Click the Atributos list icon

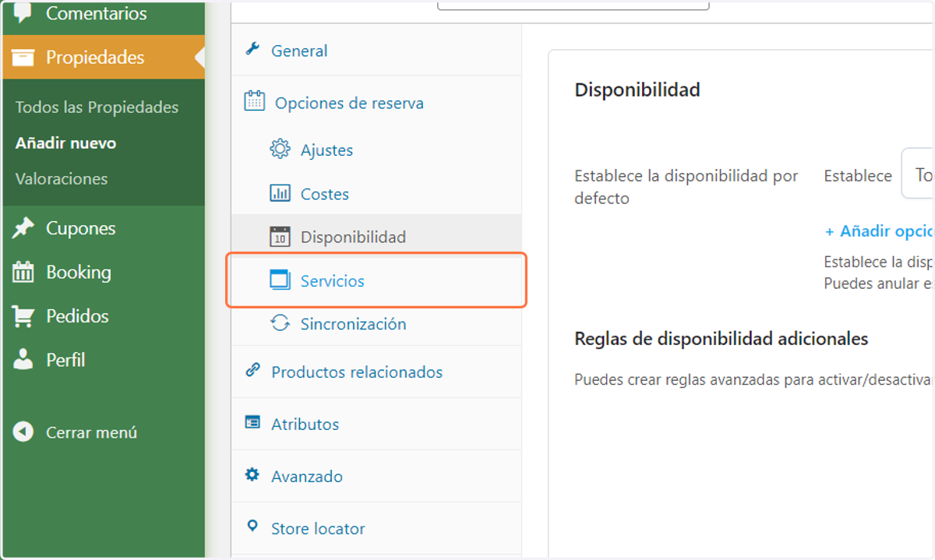click(252, 422)
